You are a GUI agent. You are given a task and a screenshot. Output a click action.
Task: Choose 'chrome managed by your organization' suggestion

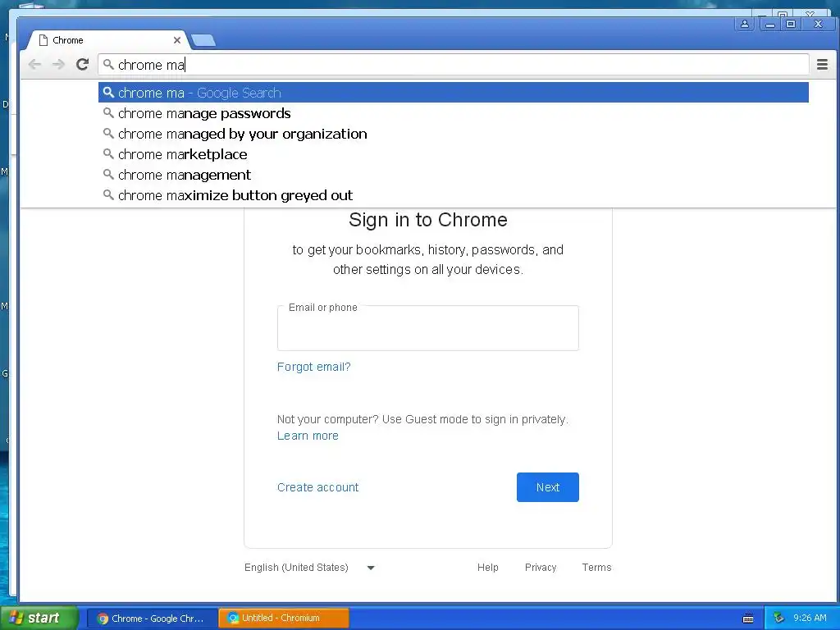pos(453,134)
